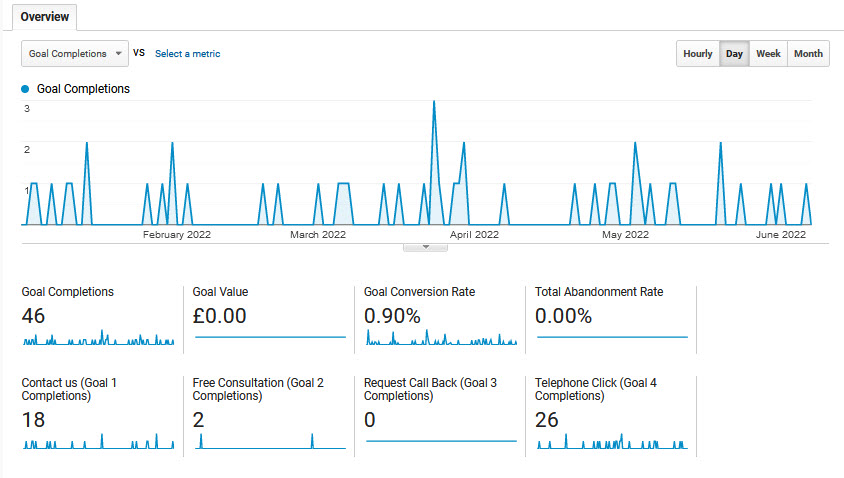844x478 pixels.
Task: Click the Total Abandonment Rate sparkline
Action: 612,338
